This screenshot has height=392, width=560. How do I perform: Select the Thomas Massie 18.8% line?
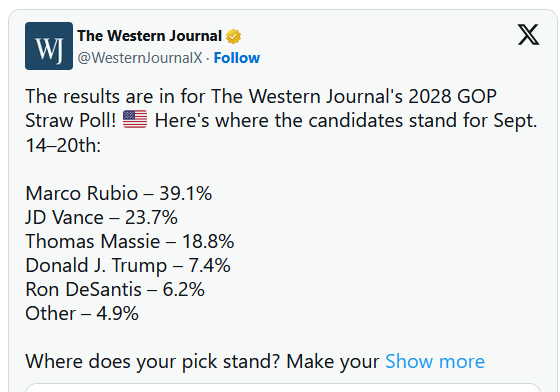[130, 241]
